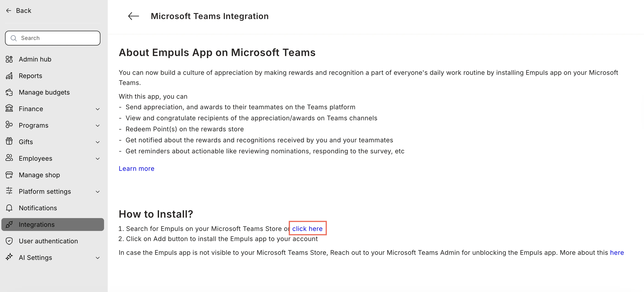
Task: Expand the Gifts submenu chevron
Action: (x=98, y=142)
